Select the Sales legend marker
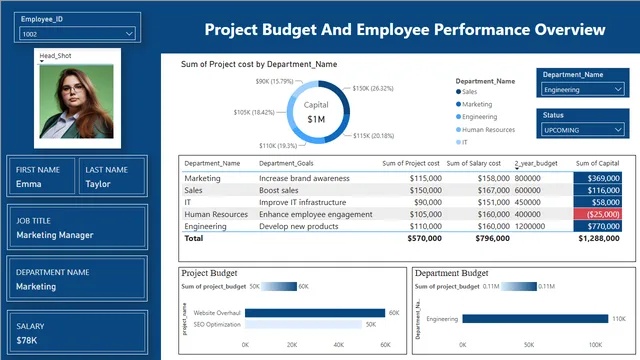 coord(458,92)
